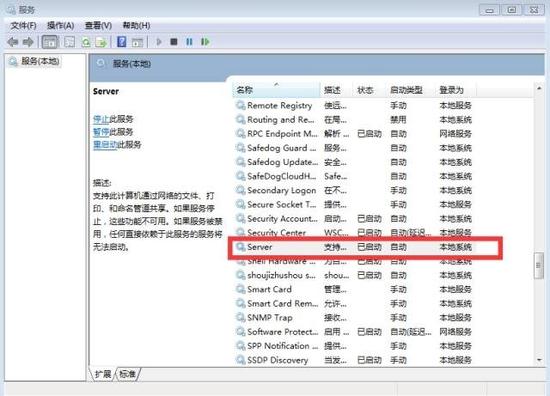Select the Remote Registry service row

(354, 106)
